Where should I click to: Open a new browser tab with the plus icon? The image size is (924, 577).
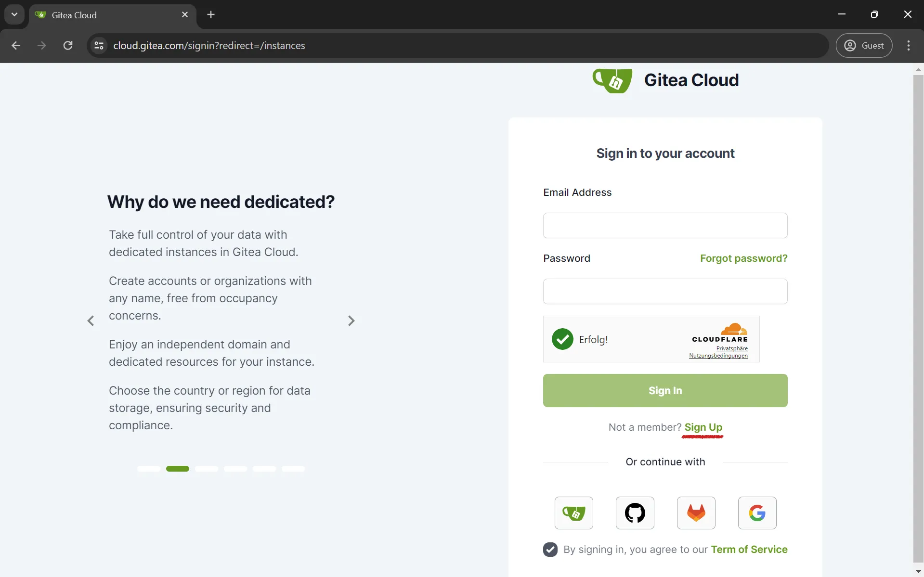(x=211, y=14)
